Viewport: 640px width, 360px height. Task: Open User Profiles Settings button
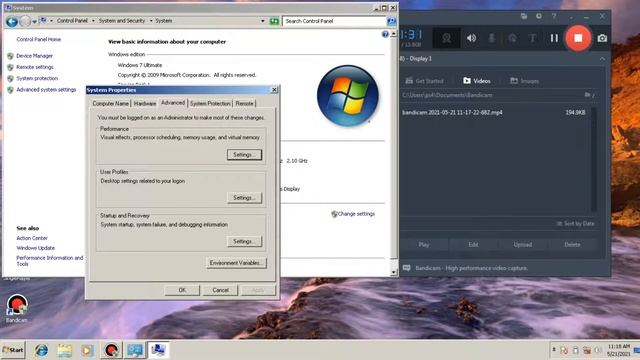point(244,198)
